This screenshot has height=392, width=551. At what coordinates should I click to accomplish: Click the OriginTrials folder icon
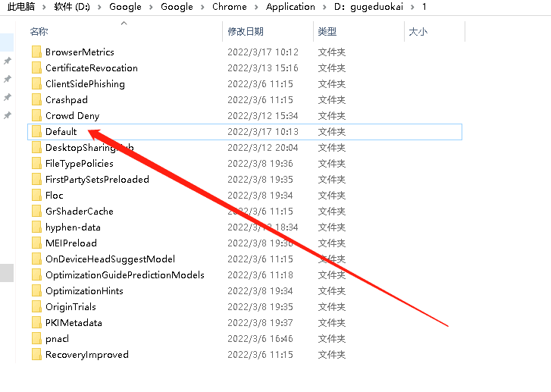pyautogui.click(x=36, y=307)
